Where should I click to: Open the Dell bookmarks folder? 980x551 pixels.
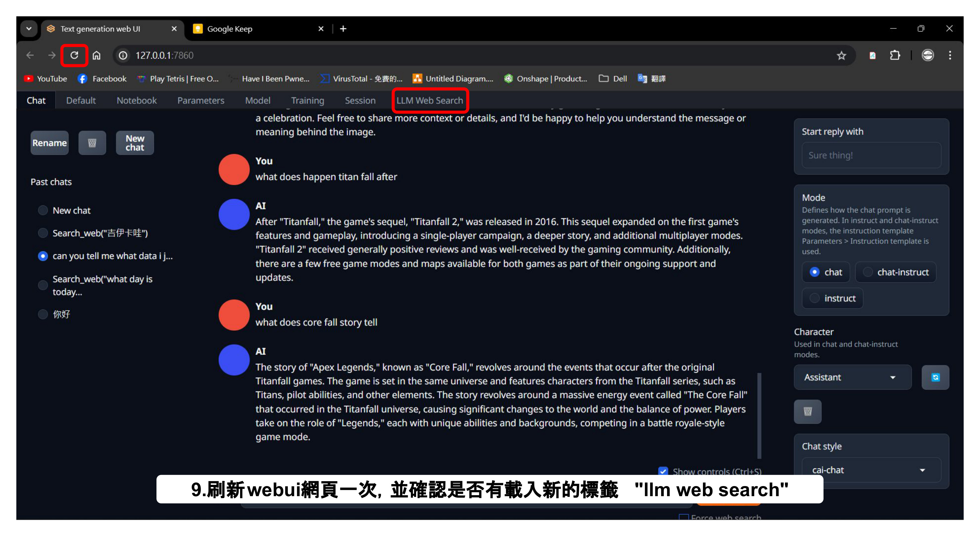click(x=612, y=79)
